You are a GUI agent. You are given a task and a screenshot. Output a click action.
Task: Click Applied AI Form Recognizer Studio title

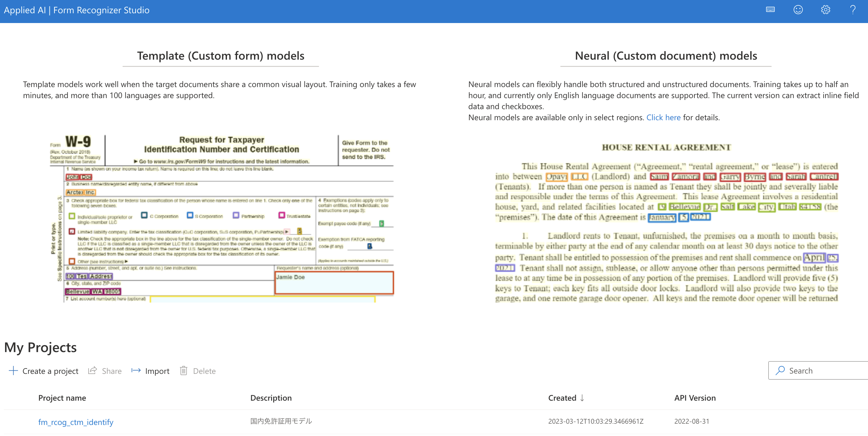[x=77, y=10]
